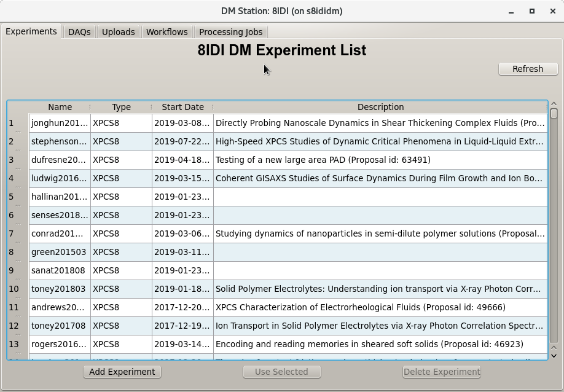564x392 pixels.
Task: Select the Workflows tab
Action: 166,32
